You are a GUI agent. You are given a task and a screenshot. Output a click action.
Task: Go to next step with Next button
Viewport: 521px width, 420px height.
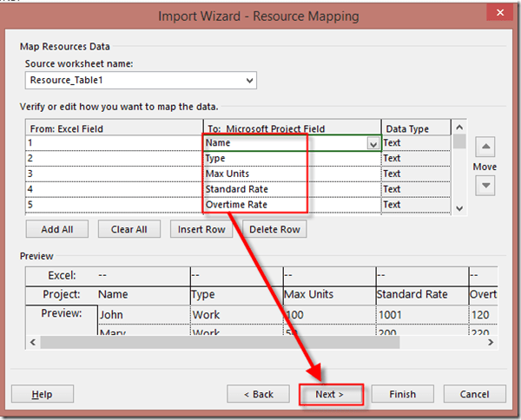tap(330, 394)
